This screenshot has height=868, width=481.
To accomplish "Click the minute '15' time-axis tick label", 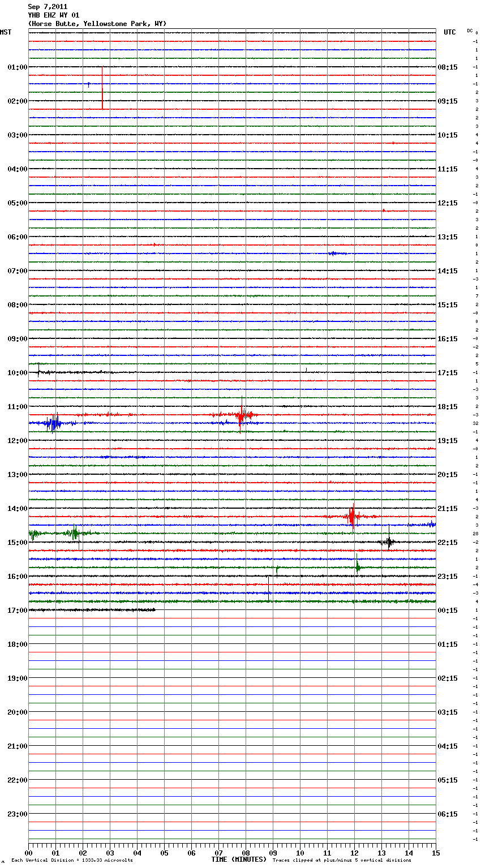I will (436, 853).
